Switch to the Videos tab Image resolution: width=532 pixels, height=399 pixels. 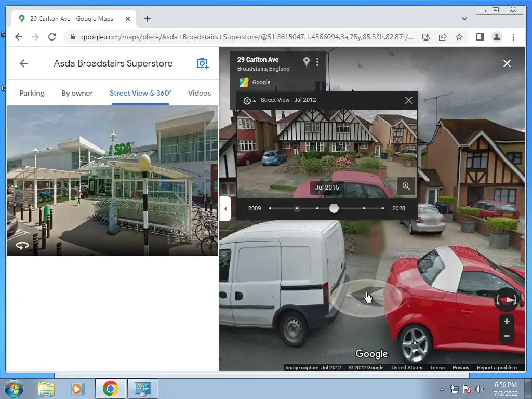[199, 93]
